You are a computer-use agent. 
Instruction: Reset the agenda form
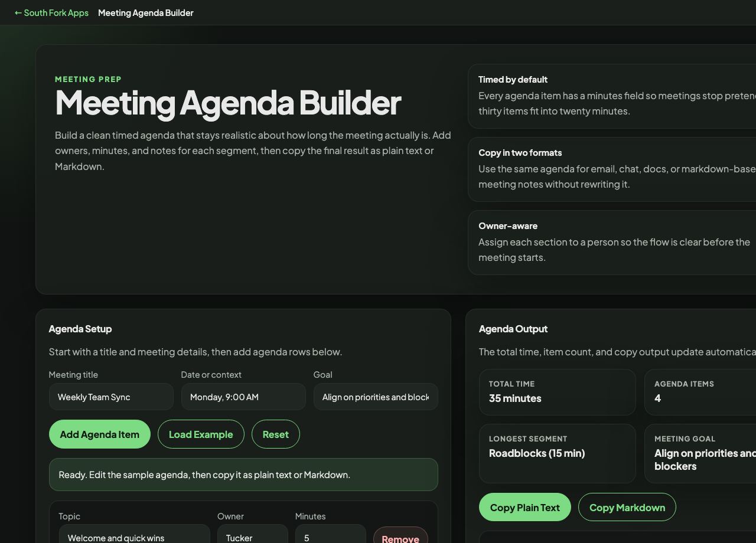[x=276, y=434]
